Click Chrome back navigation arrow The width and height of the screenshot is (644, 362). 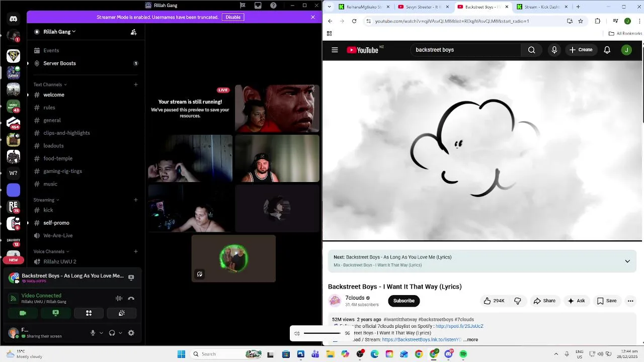click(x=330, y=21)
